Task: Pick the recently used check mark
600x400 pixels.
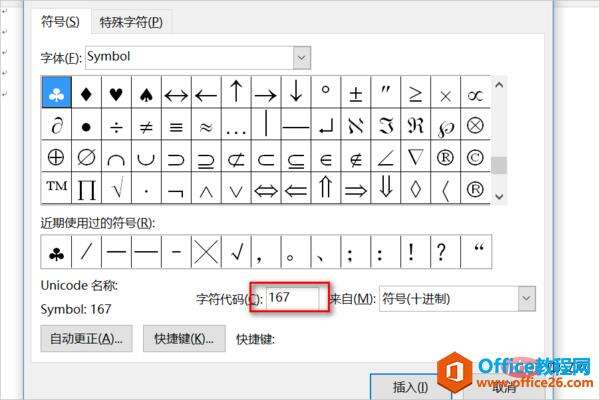Action: pos(236,252)
